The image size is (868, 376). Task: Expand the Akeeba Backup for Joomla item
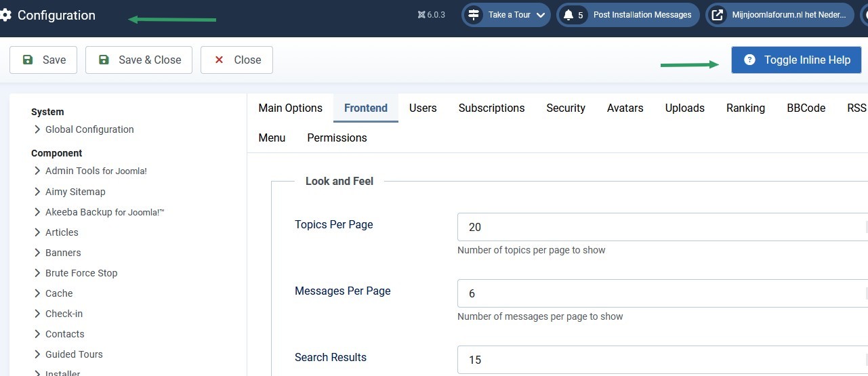pos(104,212)
